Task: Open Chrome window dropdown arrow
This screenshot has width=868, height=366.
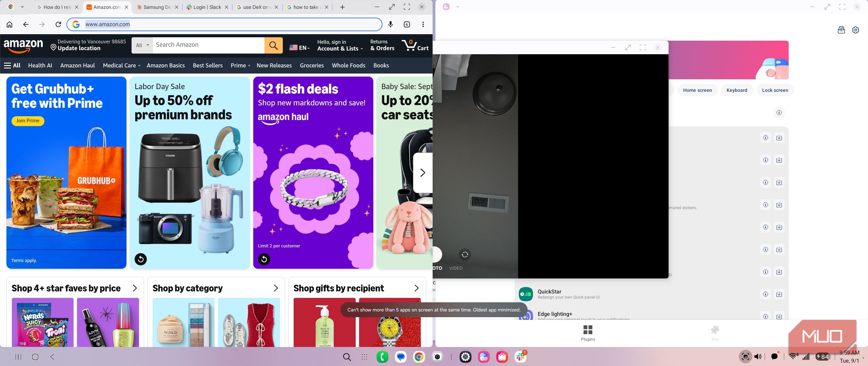Action: (22, 7)
